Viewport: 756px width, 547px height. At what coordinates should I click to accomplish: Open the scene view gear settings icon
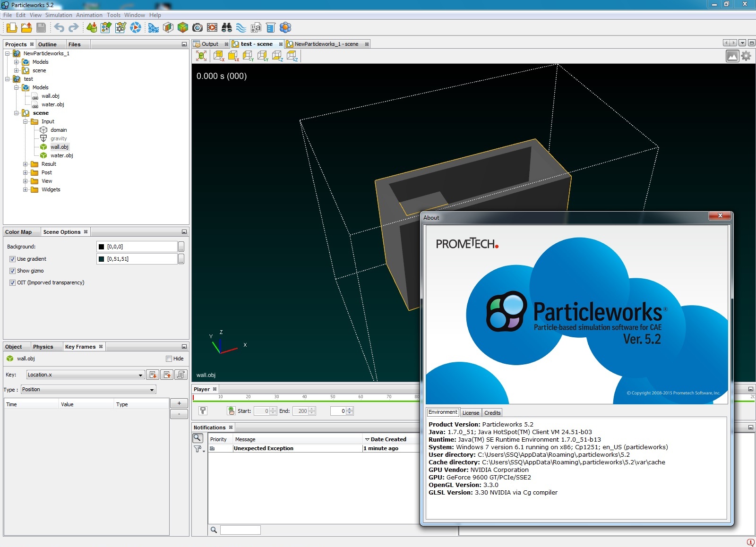point(746,56)
